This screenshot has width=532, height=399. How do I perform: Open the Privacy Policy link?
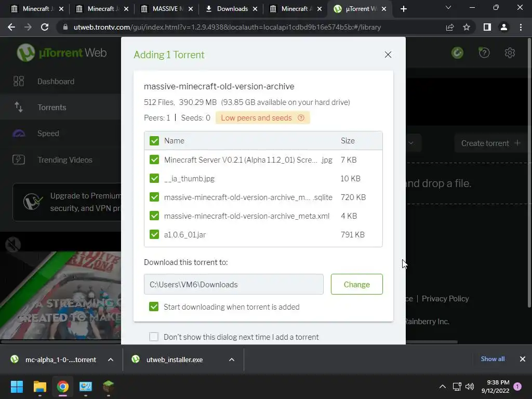click(x=445, y=299)
